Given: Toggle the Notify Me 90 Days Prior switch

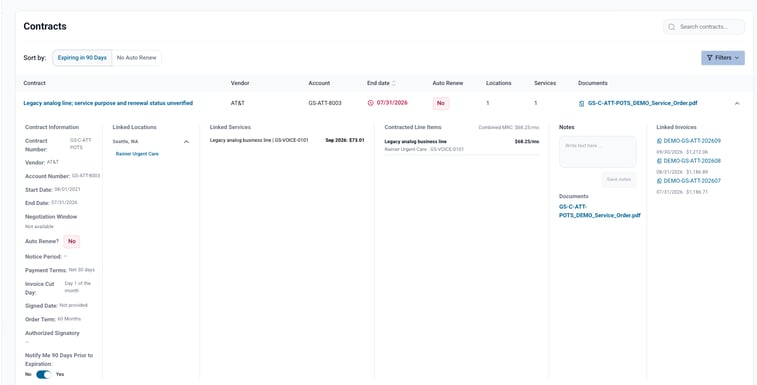Looking at the screenshot, I should pyautogui.click(x=43, y=374).
